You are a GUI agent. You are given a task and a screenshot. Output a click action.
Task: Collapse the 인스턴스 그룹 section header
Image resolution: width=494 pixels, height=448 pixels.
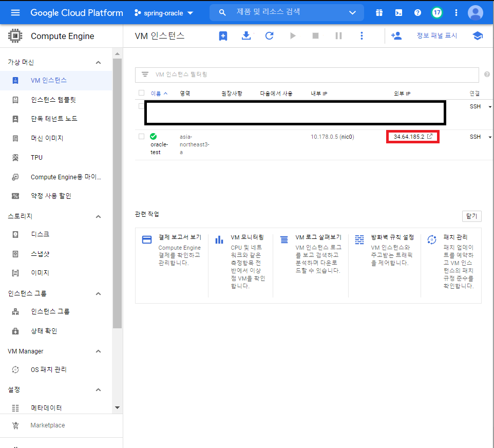pyautogui.click(x=98, y=293)
